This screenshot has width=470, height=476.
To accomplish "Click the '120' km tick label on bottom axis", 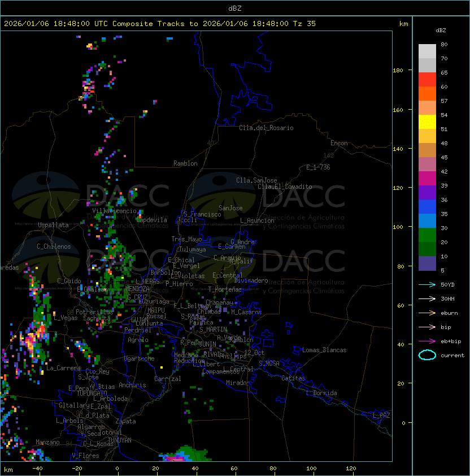I will tap(351, 468).
